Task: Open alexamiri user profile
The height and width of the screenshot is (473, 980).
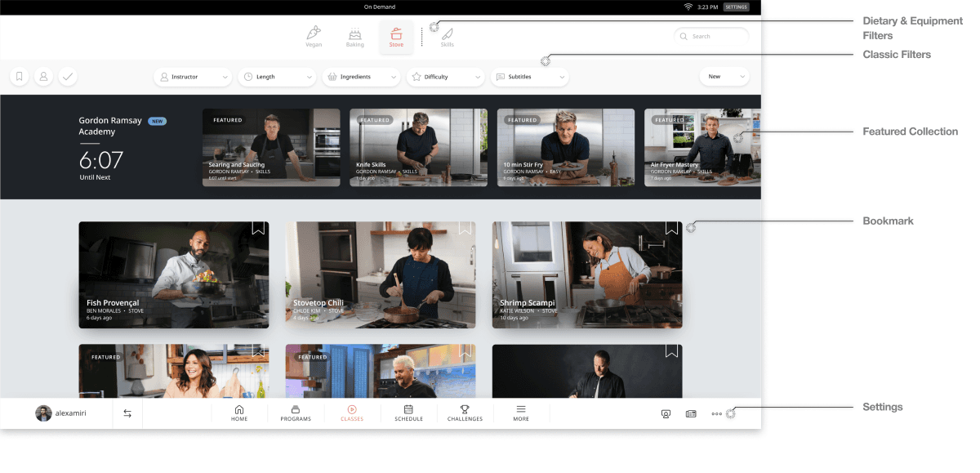Action: [x=61, y=413]
